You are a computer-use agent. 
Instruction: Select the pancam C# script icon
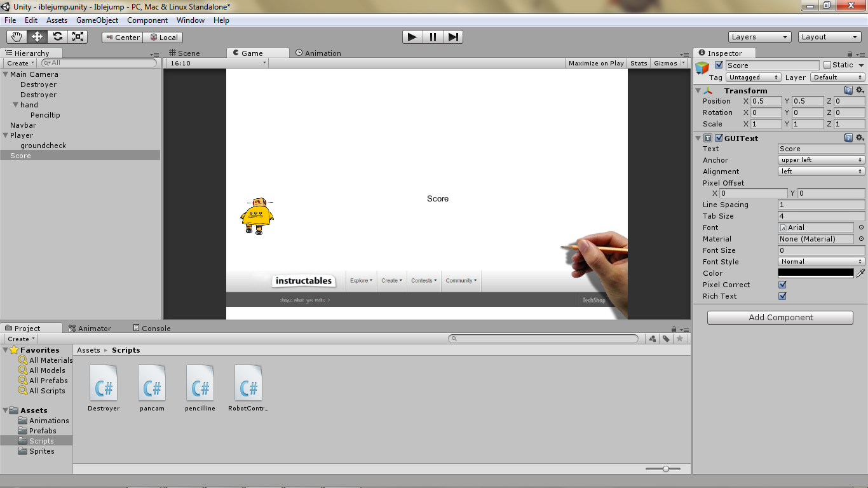click(x=152, y=383)
